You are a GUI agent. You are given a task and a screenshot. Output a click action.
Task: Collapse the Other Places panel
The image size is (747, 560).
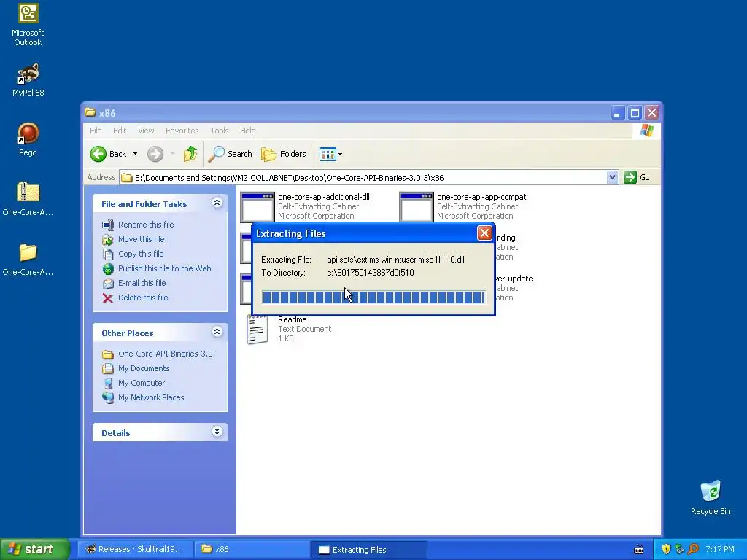pyautogui.click(x=217, y=332)
